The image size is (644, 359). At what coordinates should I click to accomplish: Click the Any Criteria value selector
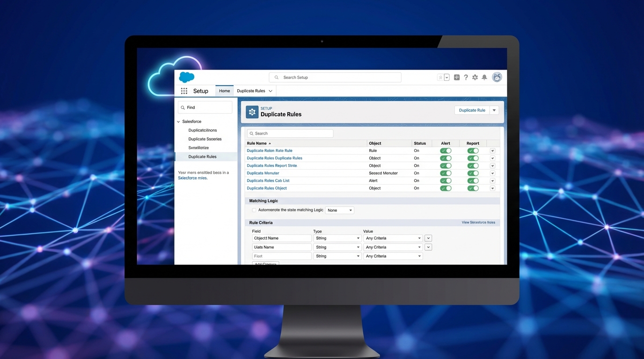pos(393,238)
